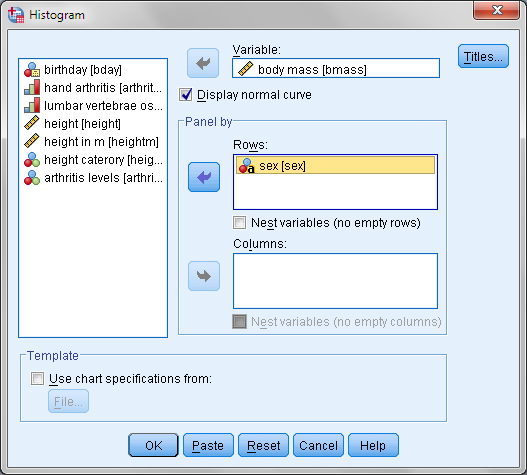The width and height of the screenshot is (527, 475).
Task: Select height caterory nominal variable
Action: 93,160
